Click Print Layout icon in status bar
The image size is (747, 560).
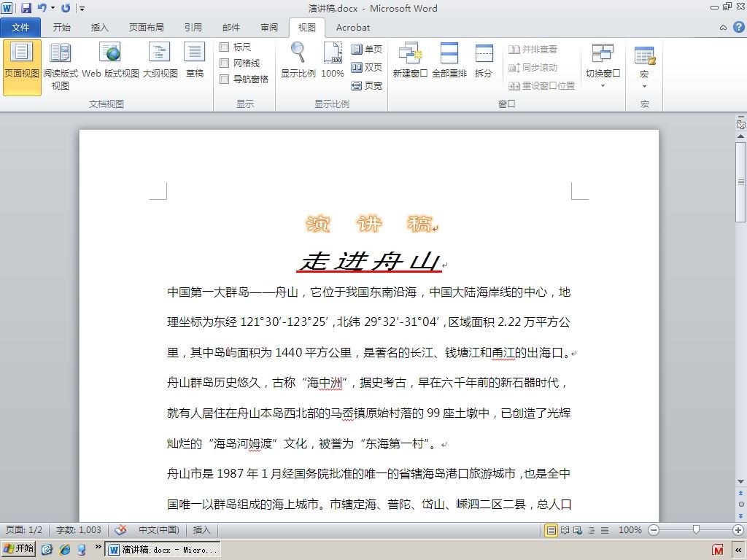click(551, 530)
